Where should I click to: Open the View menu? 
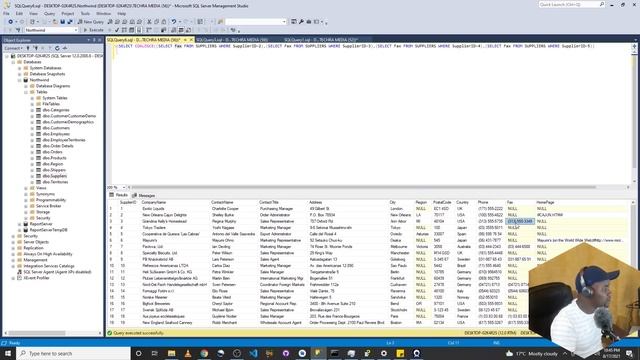click(33, 13)
